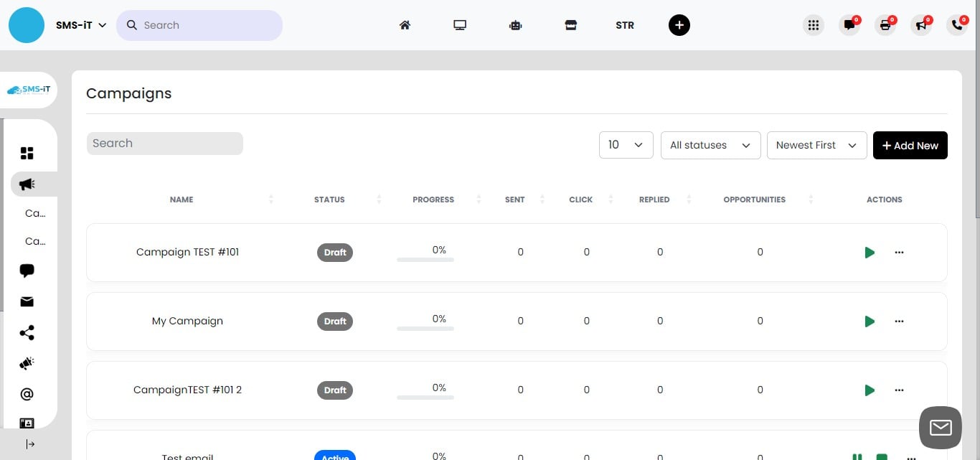980x460 pixels.
Task: Click the store icon in top bar
Action: click(570, 25)
